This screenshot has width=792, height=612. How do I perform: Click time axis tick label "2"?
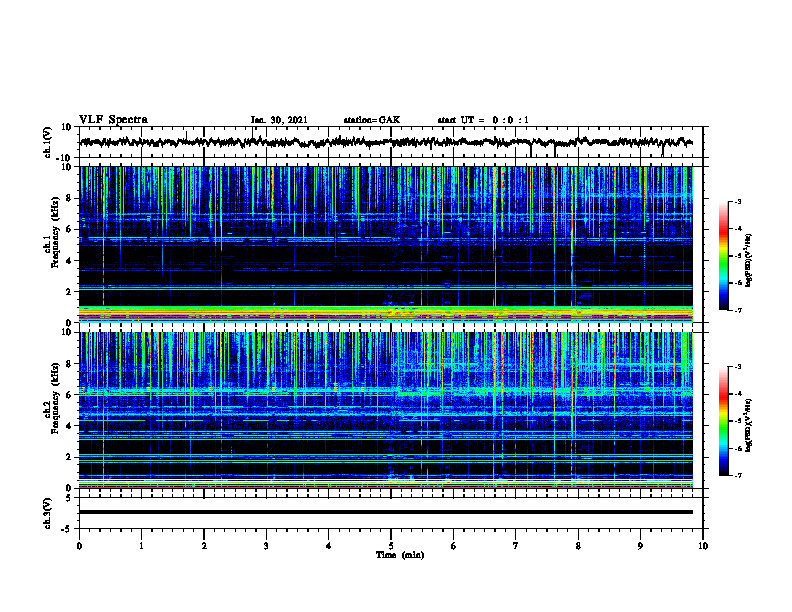(204, 546)
